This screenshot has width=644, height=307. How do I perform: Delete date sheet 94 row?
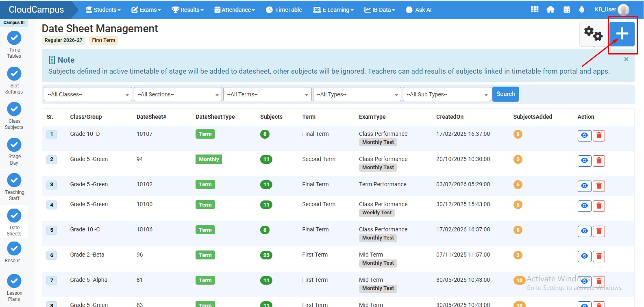[598, 161]
